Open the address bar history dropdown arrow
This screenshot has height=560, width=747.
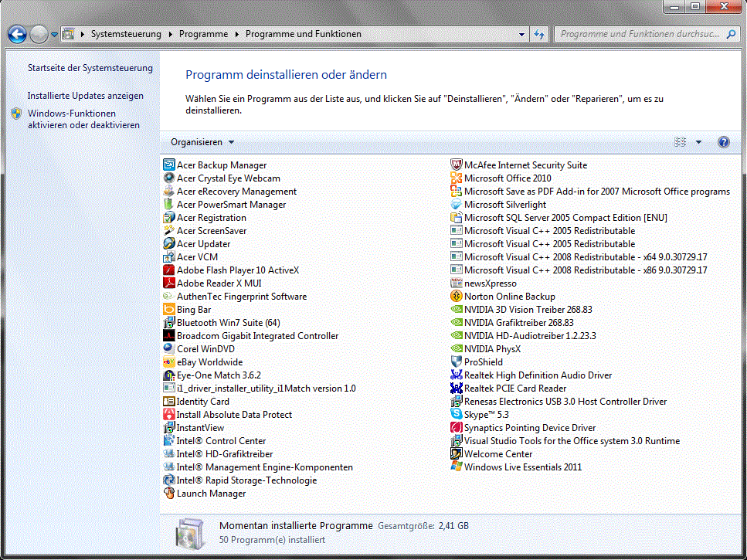[x=522, y=34]
